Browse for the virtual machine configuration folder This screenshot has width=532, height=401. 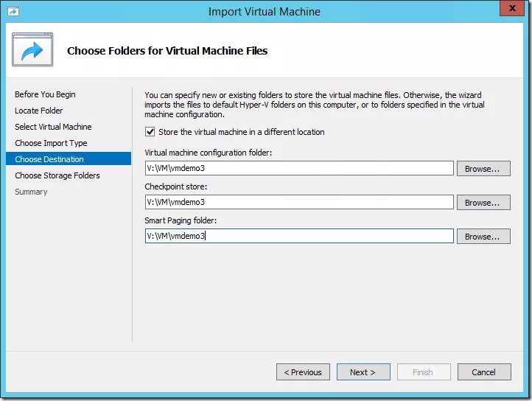pyautogui.click(x=483, y=168)
